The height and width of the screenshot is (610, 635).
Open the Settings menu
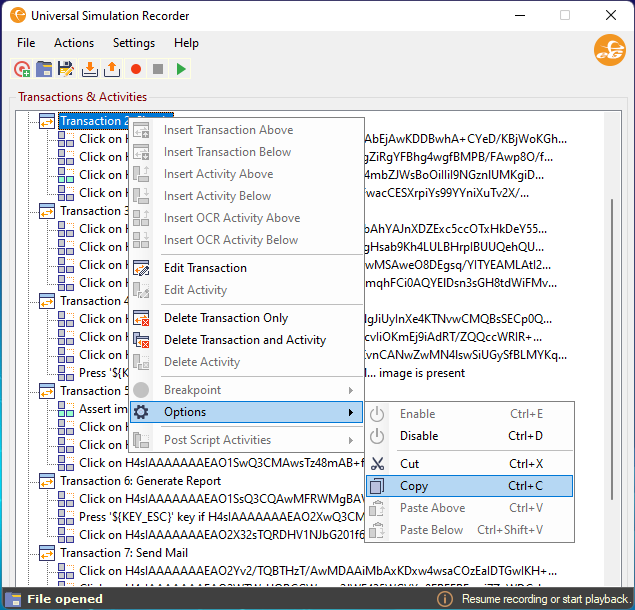pyautogui.click(x=133, y=43)
